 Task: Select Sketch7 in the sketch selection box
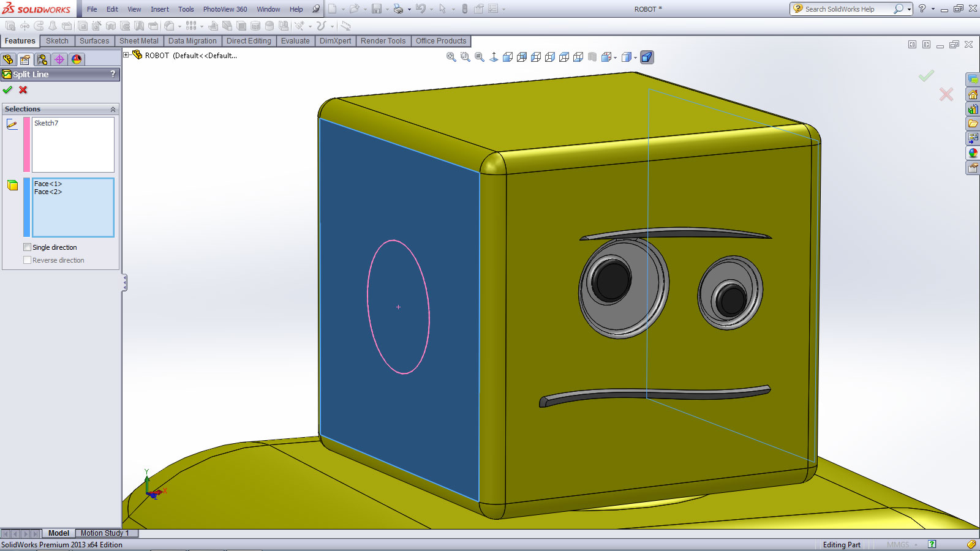click(x=46, y=123)
